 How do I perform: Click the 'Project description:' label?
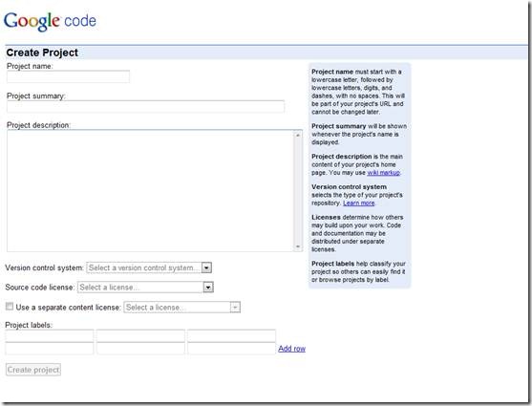point(38,125)
